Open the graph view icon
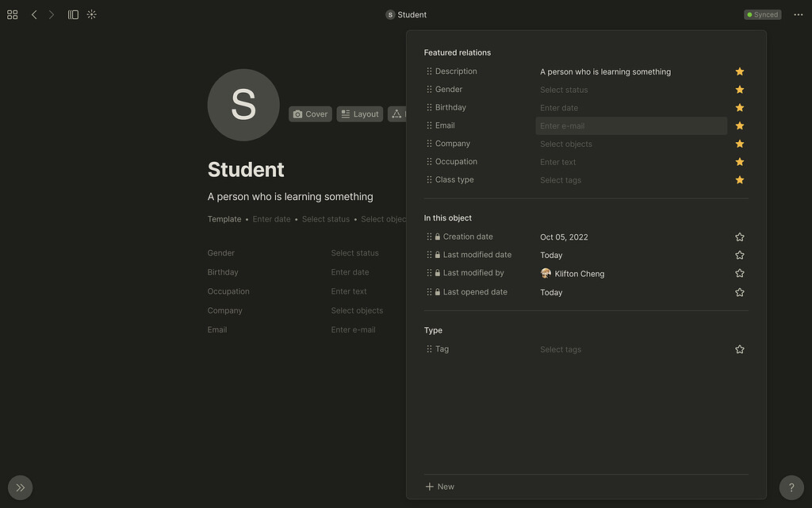This screenshot has width=812, height=508. click(92, 14)
